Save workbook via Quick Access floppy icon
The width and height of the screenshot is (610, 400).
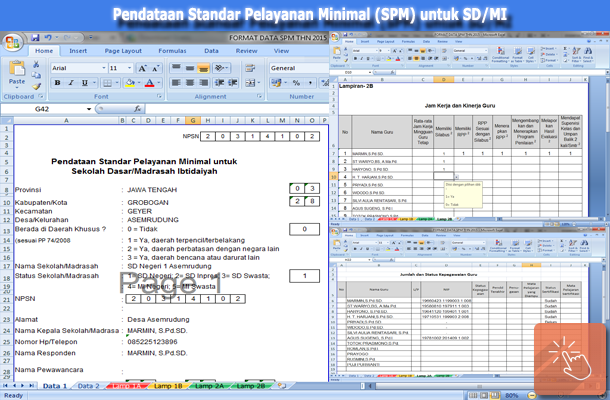(x=35, y=38)
